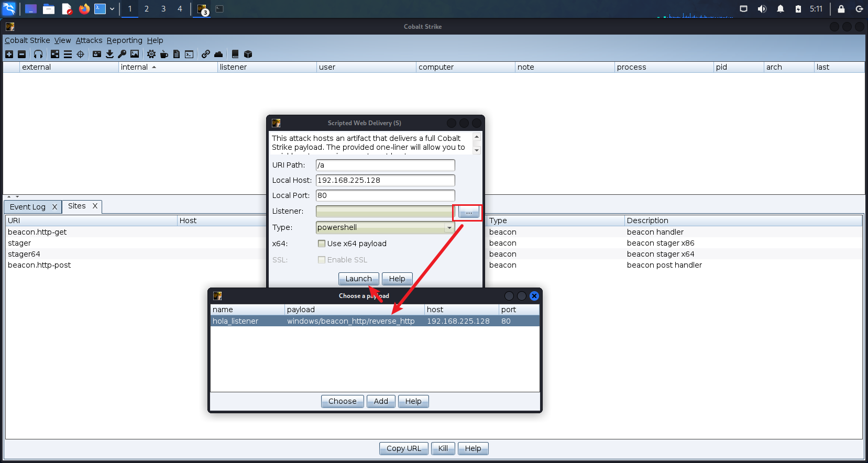The image size is (868, 463).
Task: Click the lock screen padlock icon
Action: click(841, 9)
